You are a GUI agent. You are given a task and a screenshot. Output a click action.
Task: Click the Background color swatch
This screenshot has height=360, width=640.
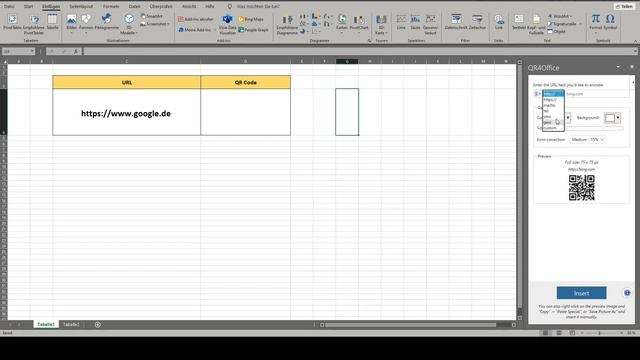pos(610,118)
